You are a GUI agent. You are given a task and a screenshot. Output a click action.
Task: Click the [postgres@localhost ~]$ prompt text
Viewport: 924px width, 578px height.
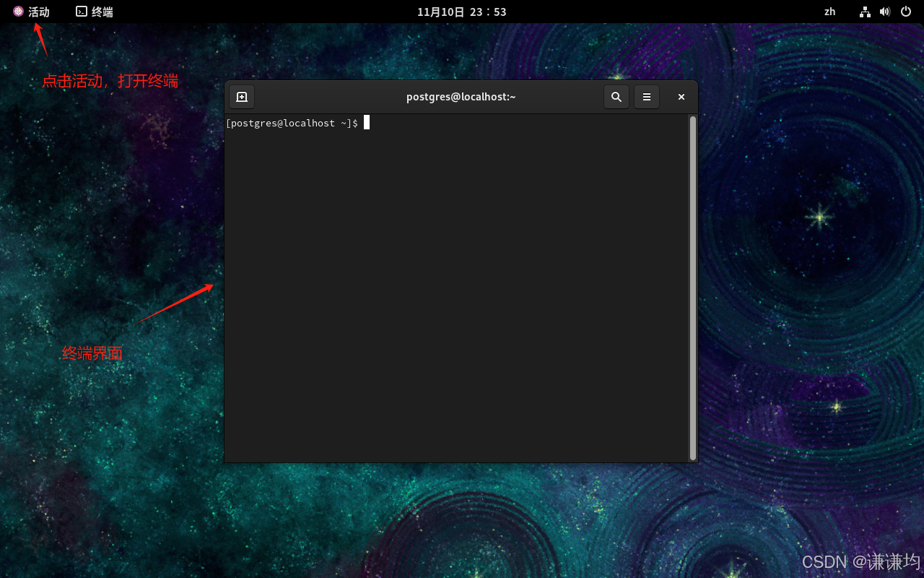(x=292, y=124)
